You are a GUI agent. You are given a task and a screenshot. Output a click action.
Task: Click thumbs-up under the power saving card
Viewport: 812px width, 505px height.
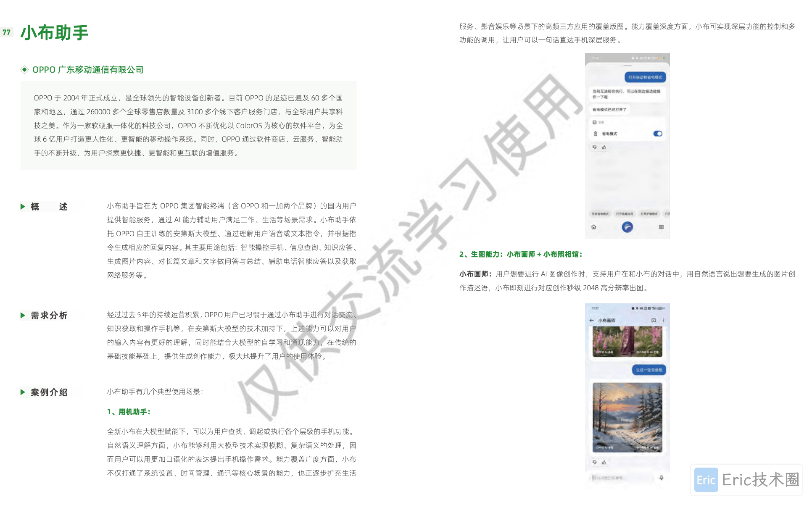604,147
